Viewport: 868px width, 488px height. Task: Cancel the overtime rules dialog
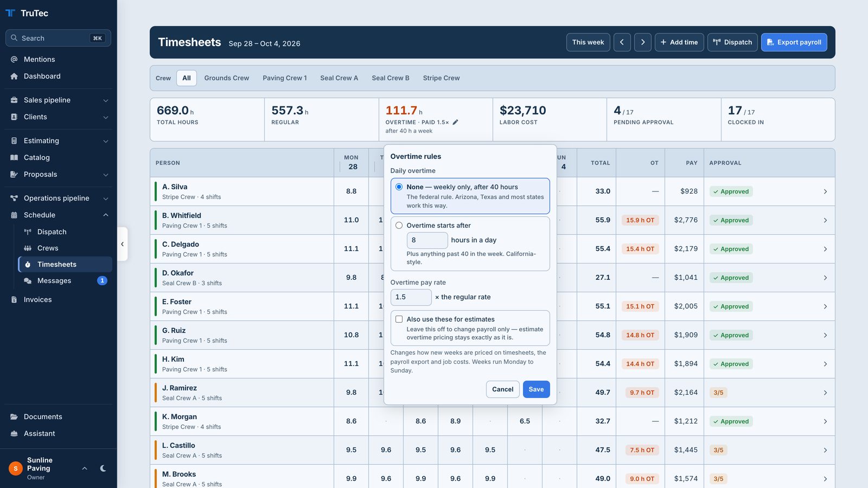click(x=503, y=389)
